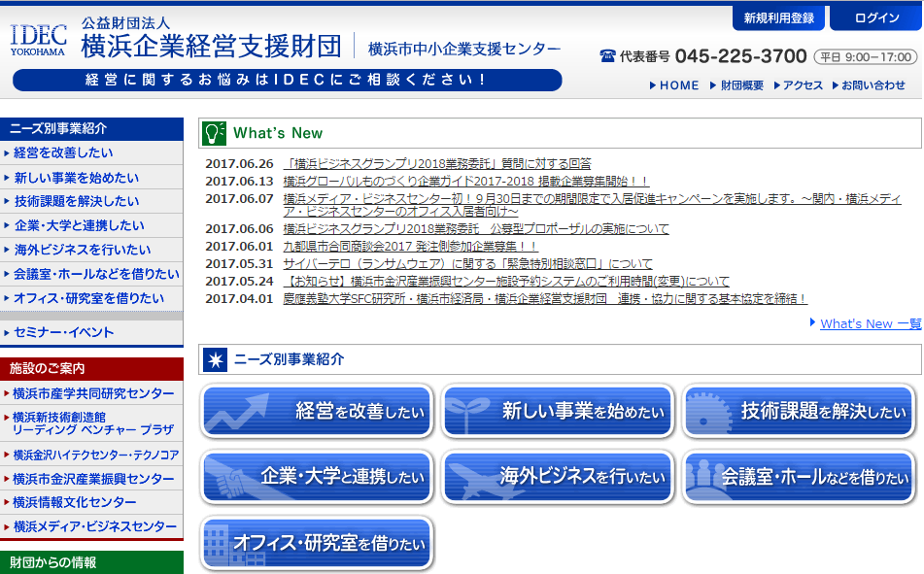Viewport: 924px width, 574px height.
Task: Open 2017.05.31 news on サイバーテロ ランサムウェア
Action: 467,264
